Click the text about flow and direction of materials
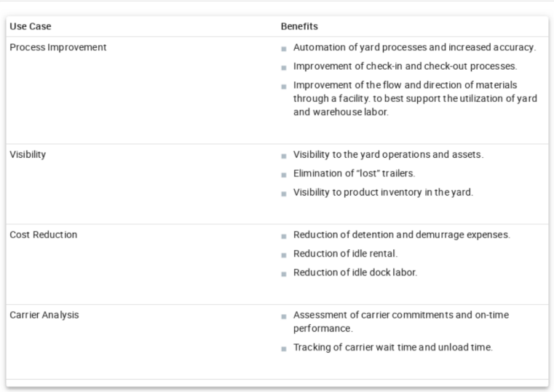Viewport: 554px width, 392px height. tap(415, 97)
